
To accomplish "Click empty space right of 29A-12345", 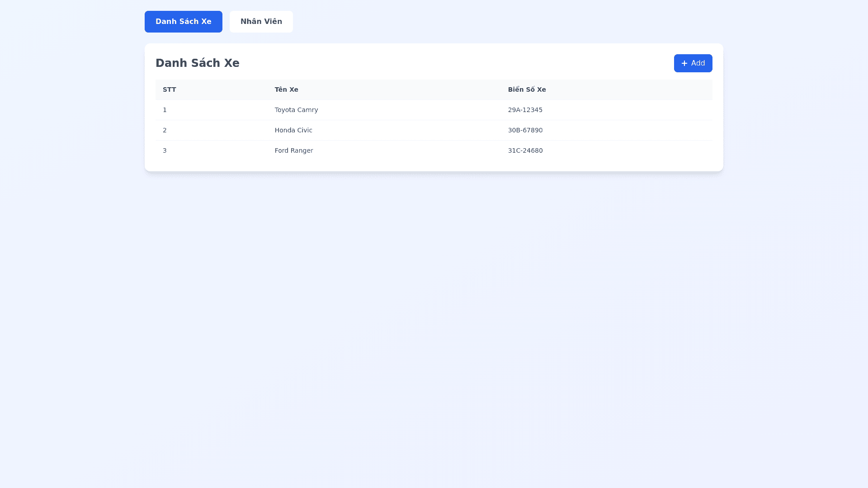I will [x=633, y=110].
